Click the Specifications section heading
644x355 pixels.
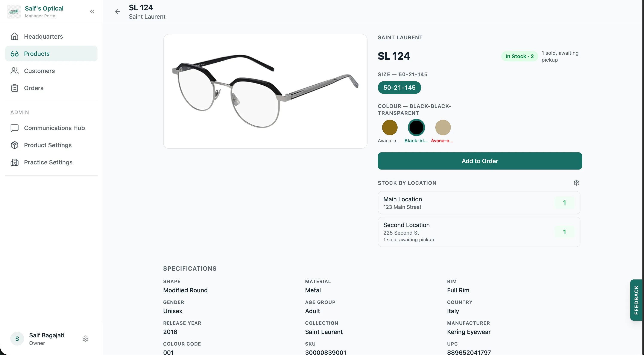pyautogui.click(x=190, y=269)
